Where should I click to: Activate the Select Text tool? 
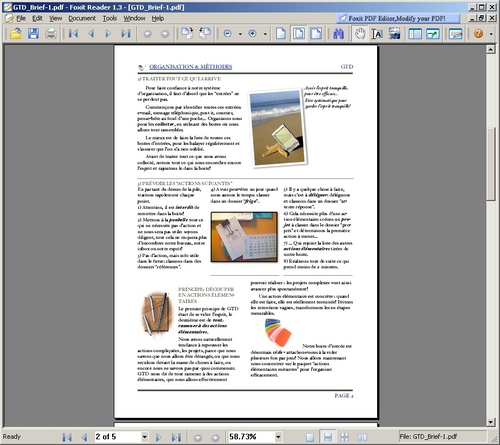377,34
